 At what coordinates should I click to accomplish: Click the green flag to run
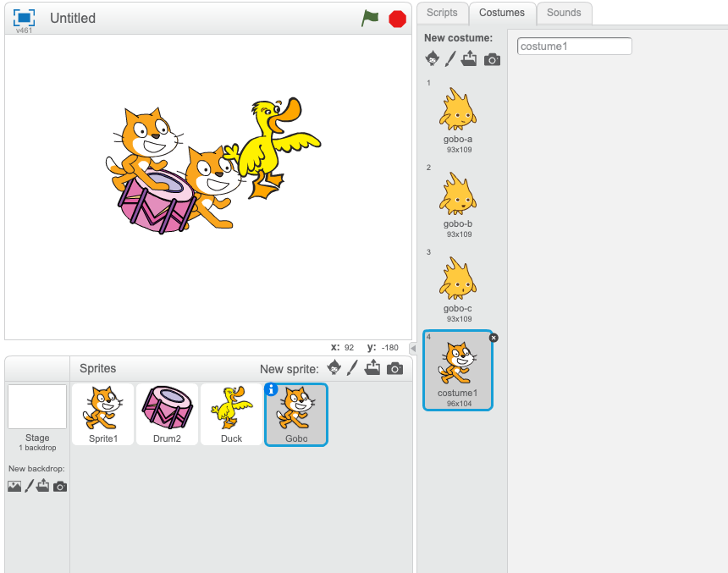[370, 18]
